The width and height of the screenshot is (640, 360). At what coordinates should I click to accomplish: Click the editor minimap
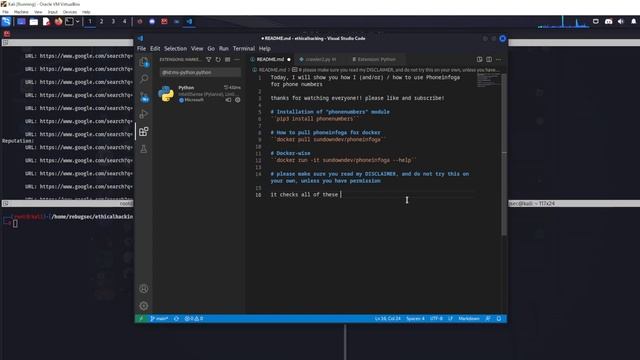point(488,81)
